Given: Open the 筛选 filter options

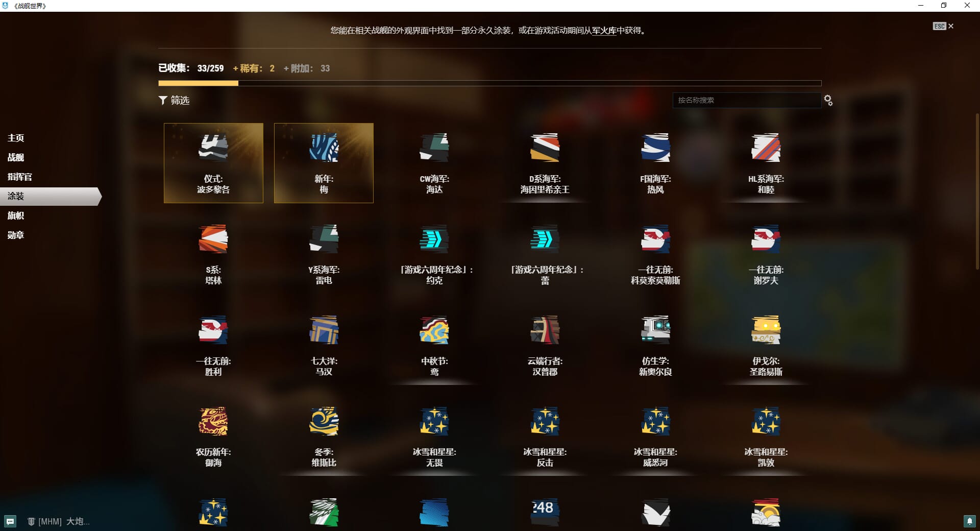Looking at the screenshot, I should [x=174, y=101].
